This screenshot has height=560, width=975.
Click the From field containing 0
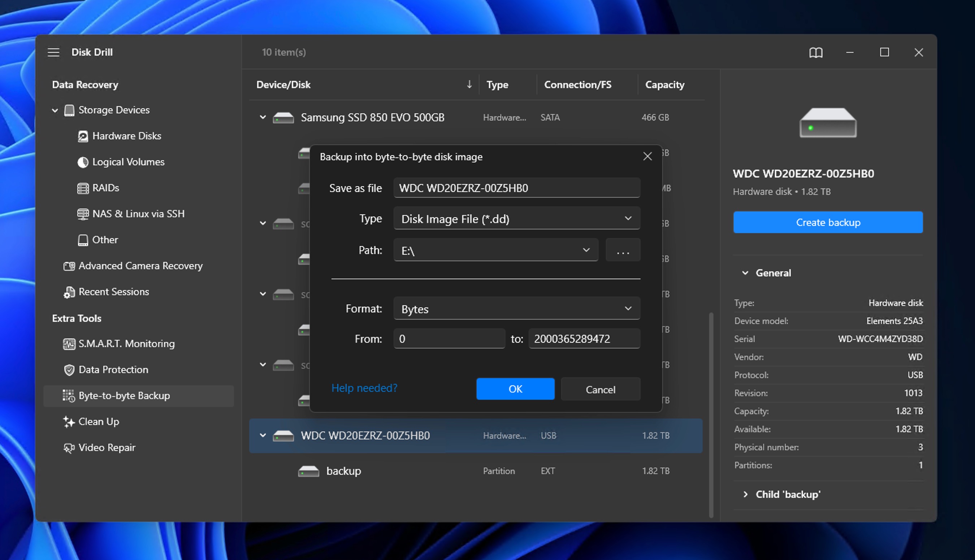(x=449, y=339)
